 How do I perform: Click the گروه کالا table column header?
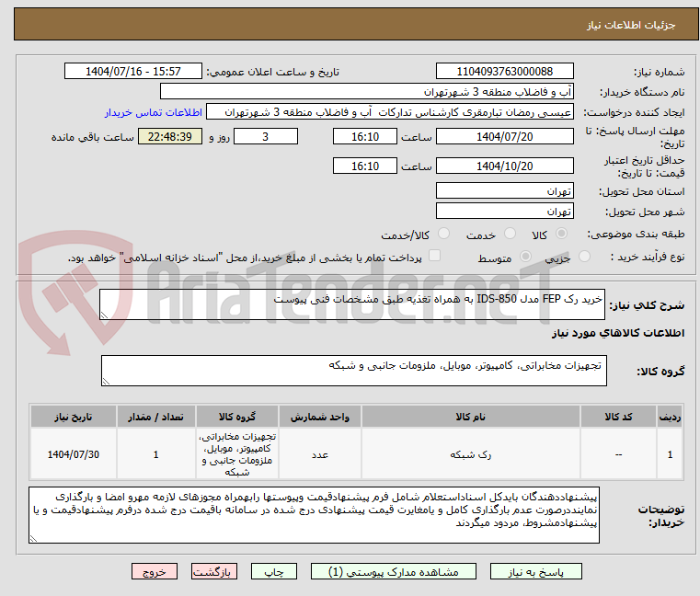tap(237, 417)
